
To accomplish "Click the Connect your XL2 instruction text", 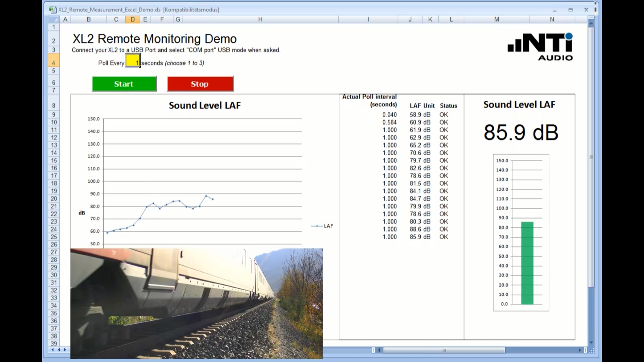I will pyautogui.click(x=176, y=50).
